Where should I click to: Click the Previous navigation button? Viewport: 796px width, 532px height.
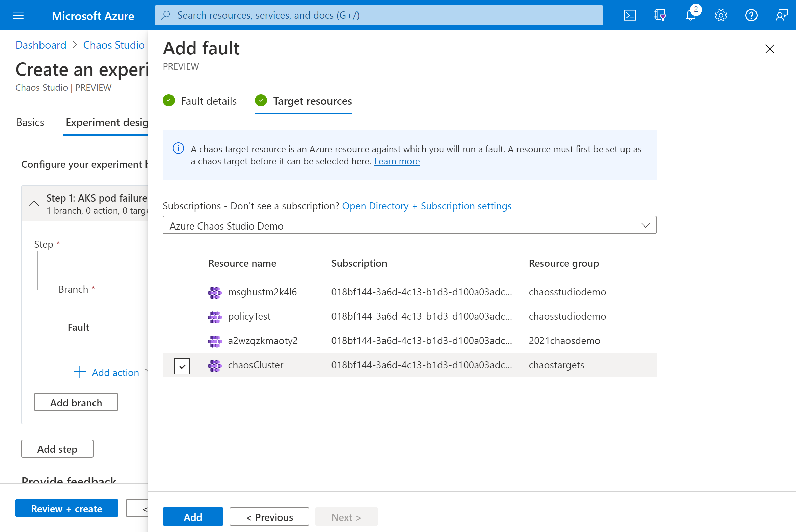(269, 516)
